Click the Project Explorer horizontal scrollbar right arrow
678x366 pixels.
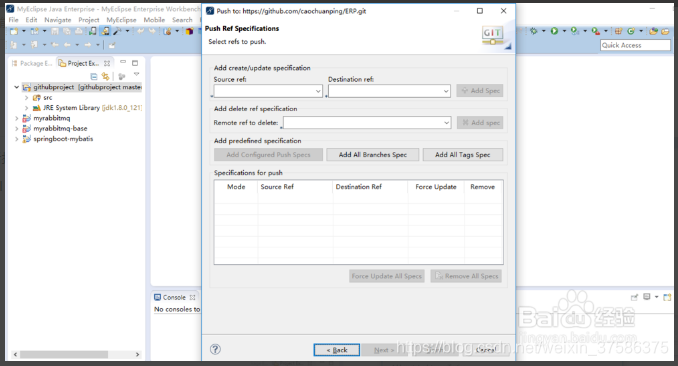(x=138, y=354)
